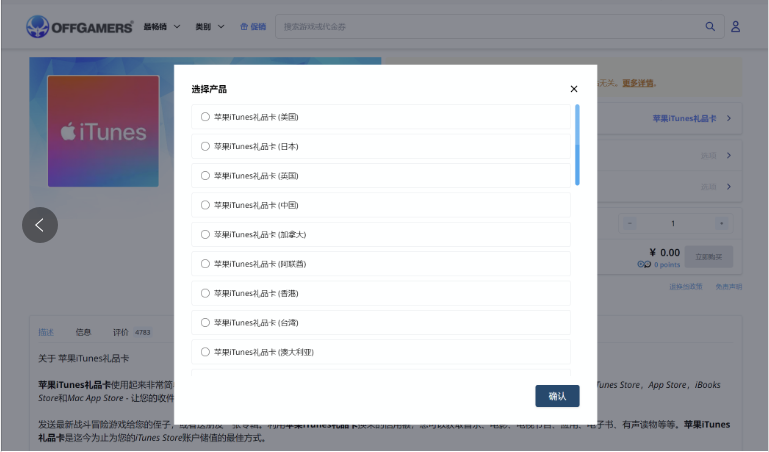This screenshot has height=452, width=769.
Task: Select 苹果iTunes礼品卡 (日本) radio option
Action: (x=205, y=146)
